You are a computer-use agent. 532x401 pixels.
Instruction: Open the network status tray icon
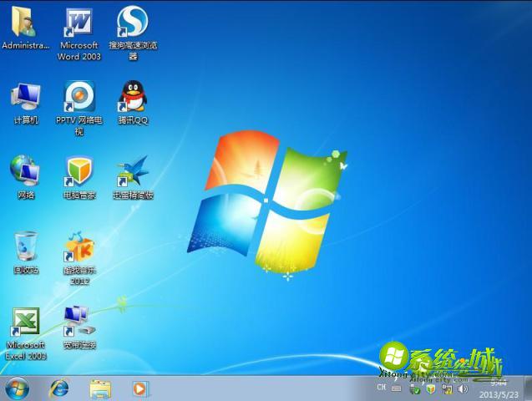coord(448,389)
